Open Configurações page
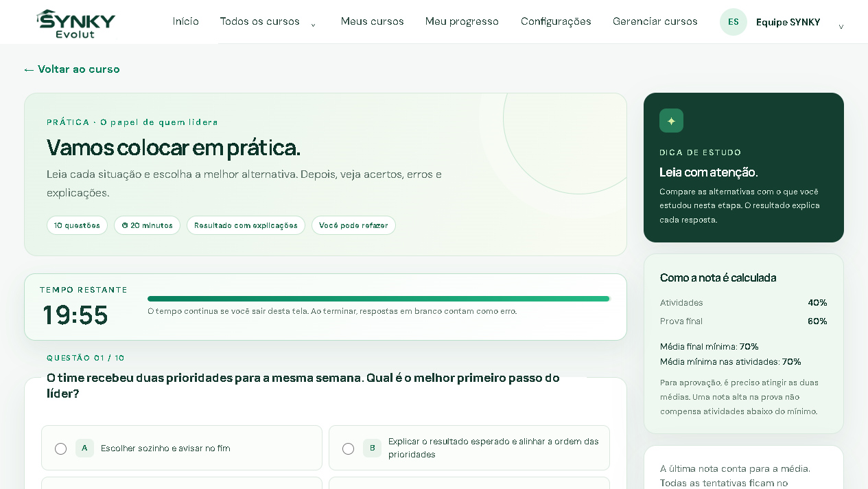Image resolution: width=868 pixels, height=489 pixels. 556,21
